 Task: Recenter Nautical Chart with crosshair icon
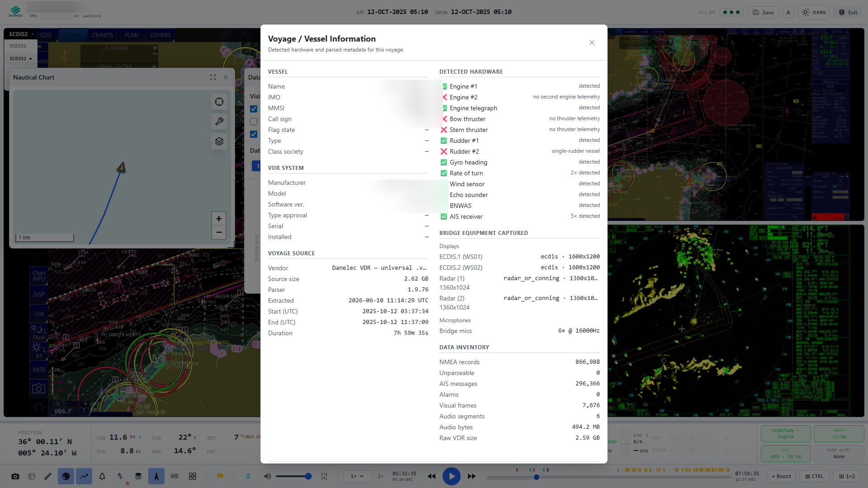click(x=219, y=102)
